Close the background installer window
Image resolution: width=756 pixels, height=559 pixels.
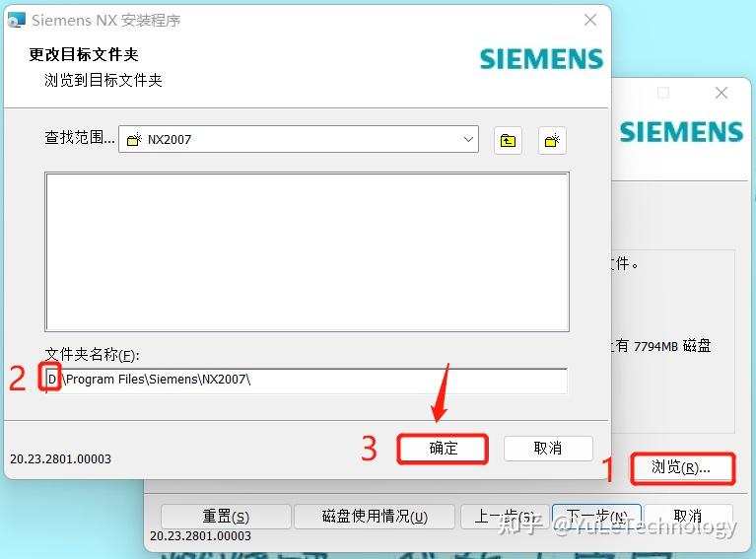pos(722,93)
